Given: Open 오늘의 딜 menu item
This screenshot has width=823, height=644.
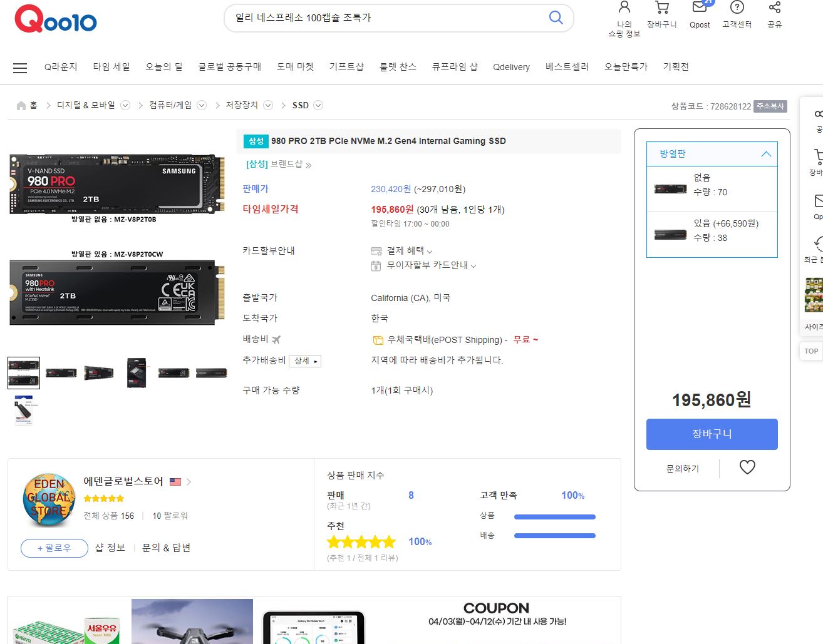Looking at the screenshot, I should point(164,67).
